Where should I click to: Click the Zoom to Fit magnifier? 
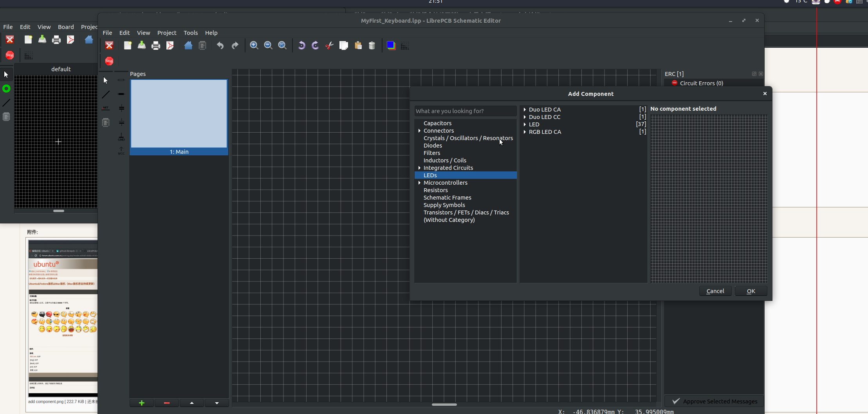coord(282,46)
